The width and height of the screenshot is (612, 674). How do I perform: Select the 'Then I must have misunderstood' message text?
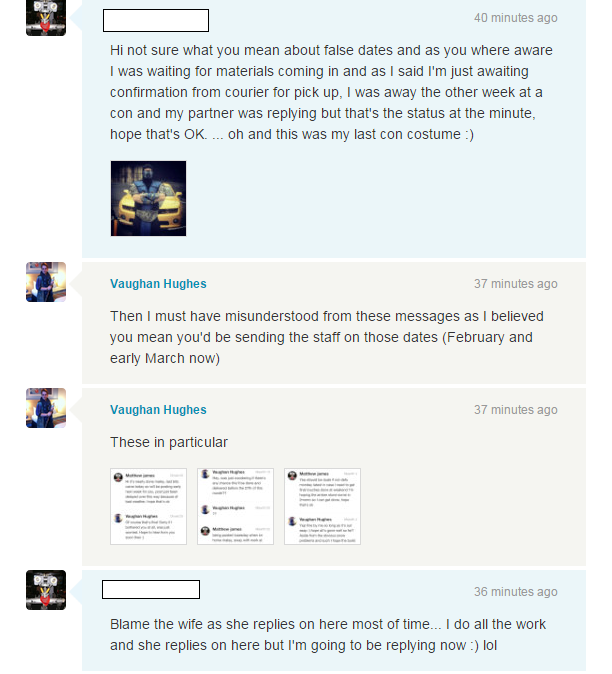327,337
